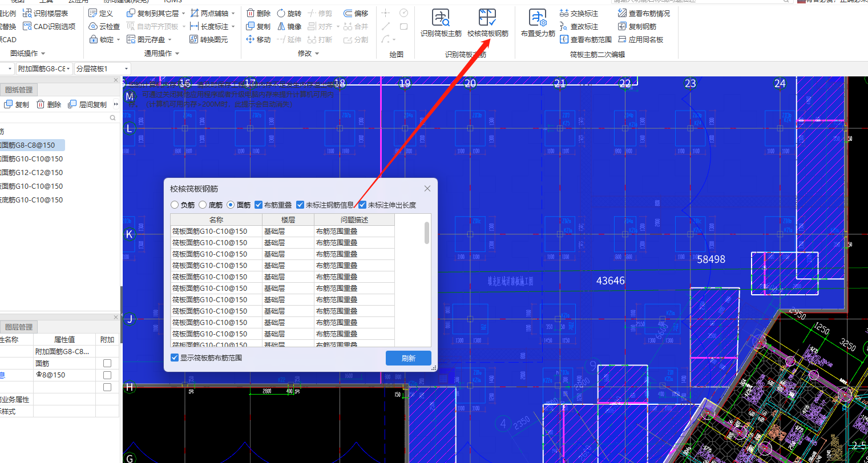
Task: Switch to the 图纸管理 tab
Action: click(x=19, y=90)
